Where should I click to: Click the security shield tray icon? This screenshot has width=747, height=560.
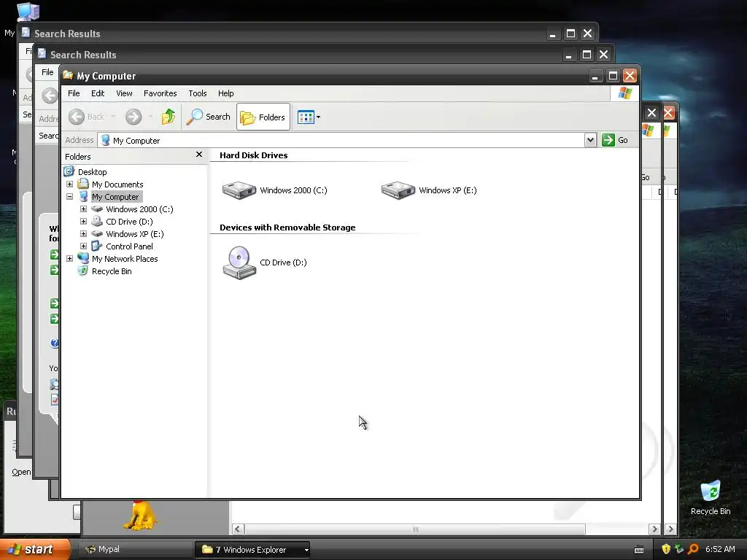coord(666,549)
